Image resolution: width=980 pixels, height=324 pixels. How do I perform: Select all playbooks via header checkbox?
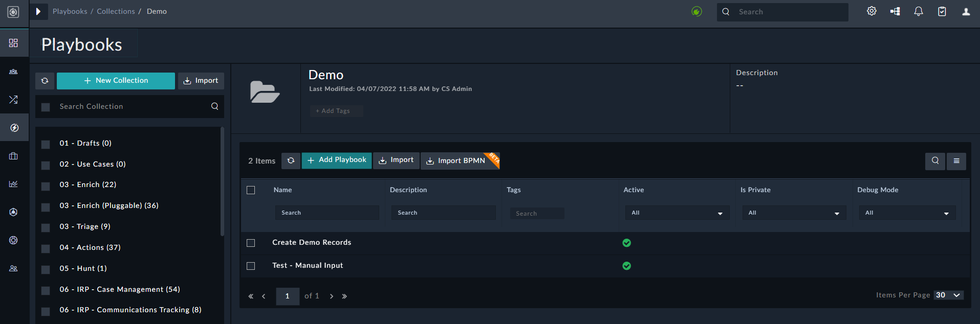[251, 190]
